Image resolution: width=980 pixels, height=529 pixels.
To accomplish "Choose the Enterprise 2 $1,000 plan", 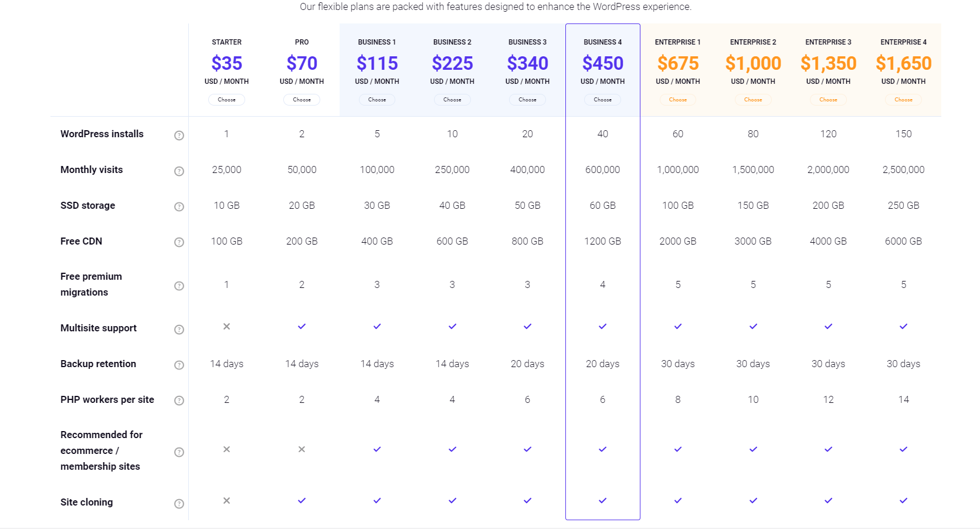I will pos(753,100).
